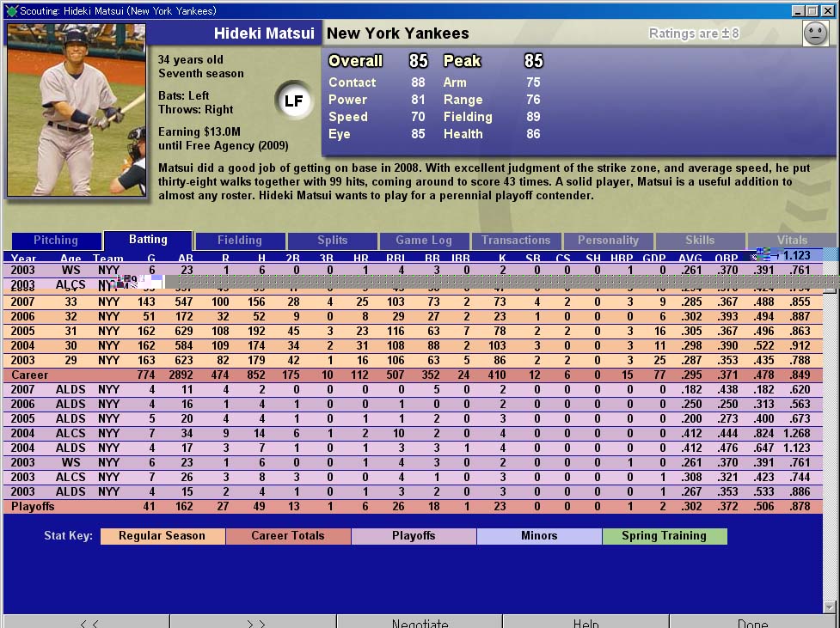This screenshot has height=628, width=840.
Task: Go to next player with >> button
Action: point(255,622)
